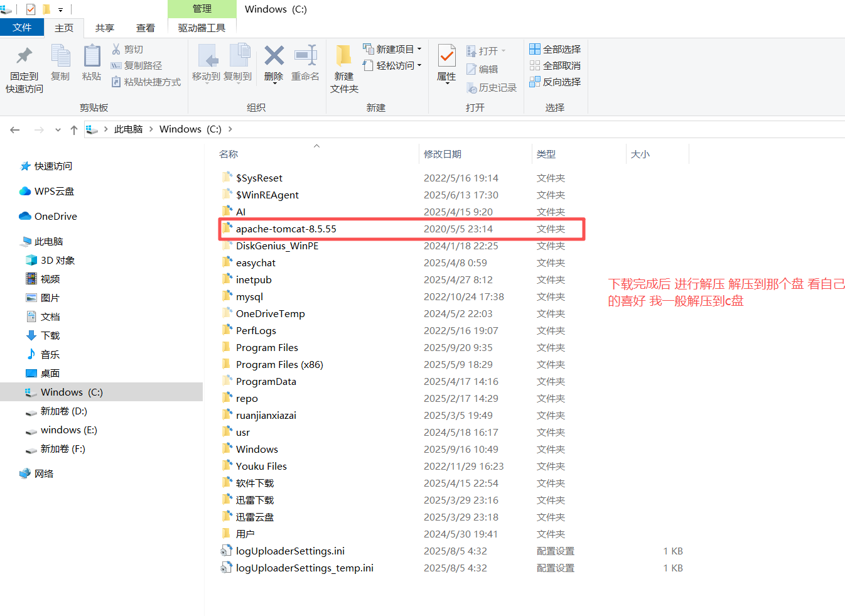Go up one level with up arrow
The height and width of the screenshot is (616, 845).
[74, 130]
